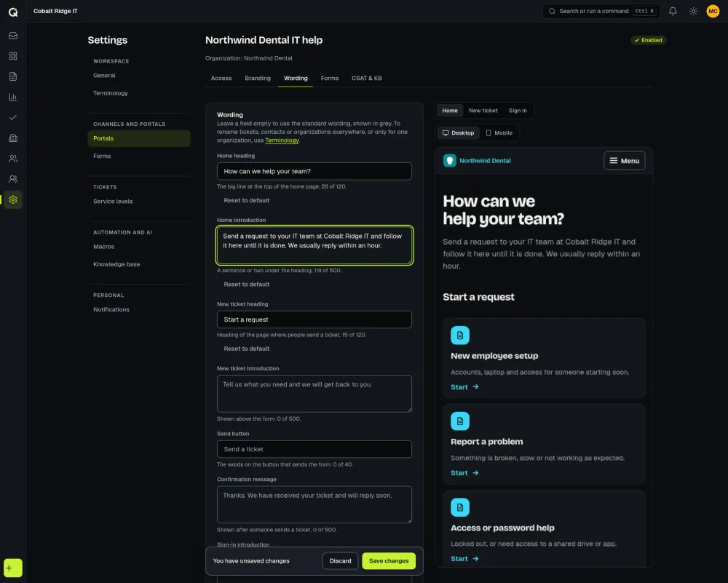Viewport: 728px width, 583px height.
Task: Switch to the Branding tab
Action: (258, 78)
